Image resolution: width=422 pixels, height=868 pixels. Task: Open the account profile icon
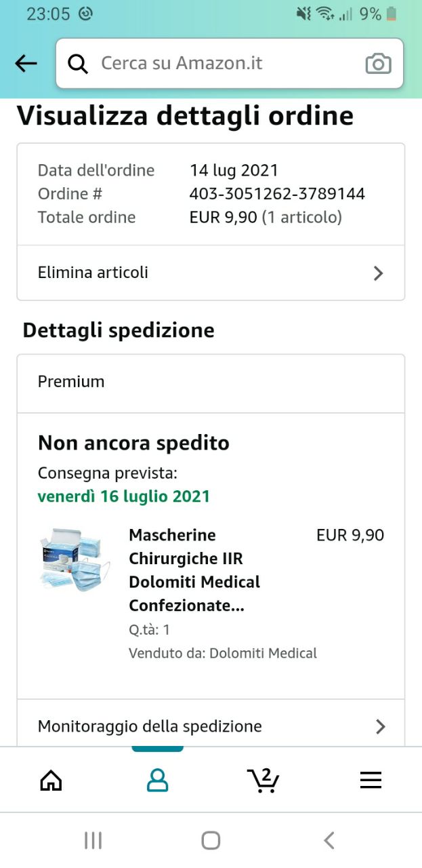click(157, 781)
